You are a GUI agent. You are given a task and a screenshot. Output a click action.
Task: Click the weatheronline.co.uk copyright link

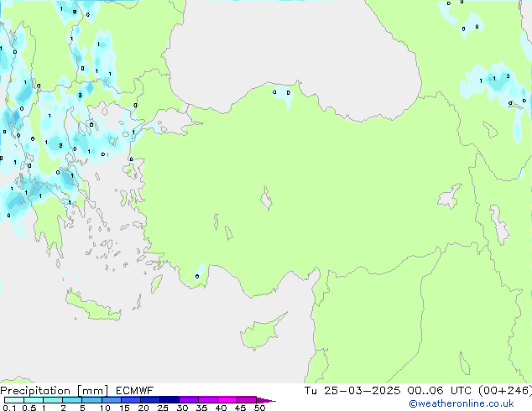click(x=461, y=403)
